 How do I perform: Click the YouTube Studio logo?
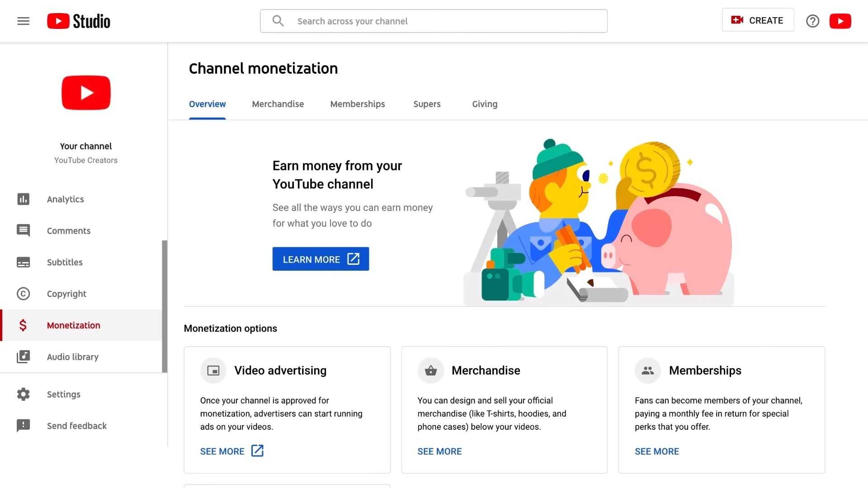79,21
